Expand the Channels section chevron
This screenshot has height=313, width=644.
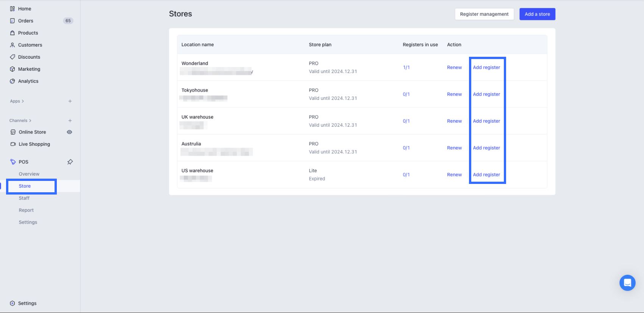click(x=30, y=121)
